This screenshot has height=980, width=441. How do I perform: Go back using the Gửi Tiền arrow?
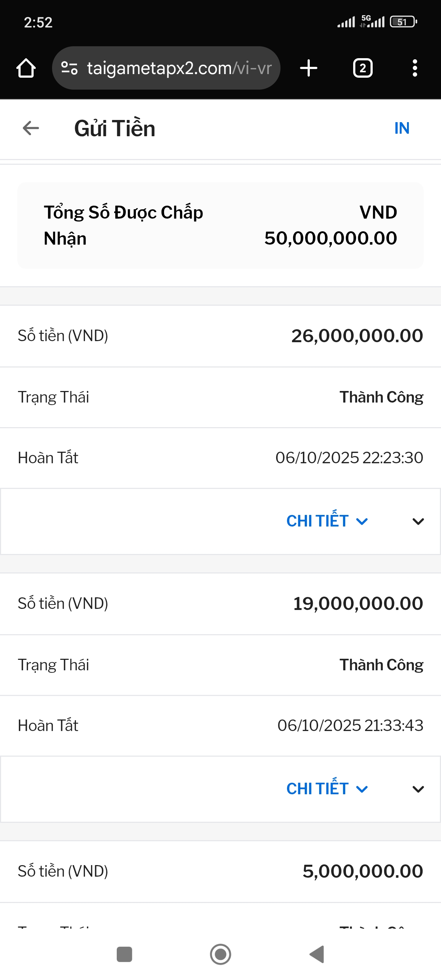click(31, 128)
